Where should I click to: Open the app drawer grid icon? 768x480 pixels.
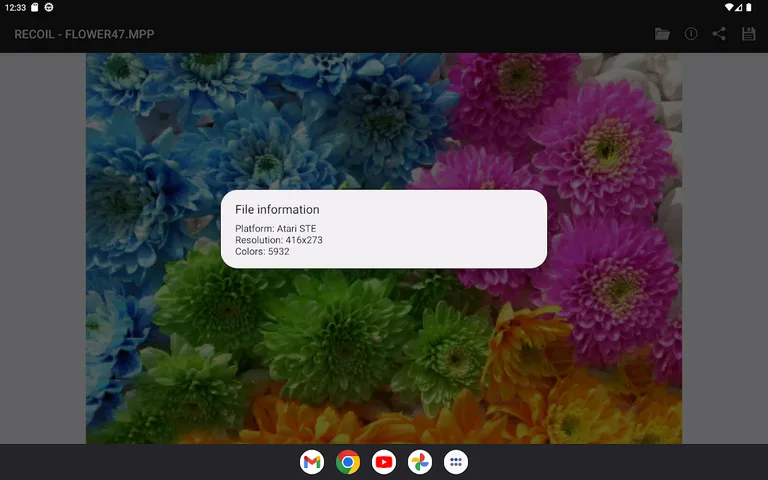(456, 462)
